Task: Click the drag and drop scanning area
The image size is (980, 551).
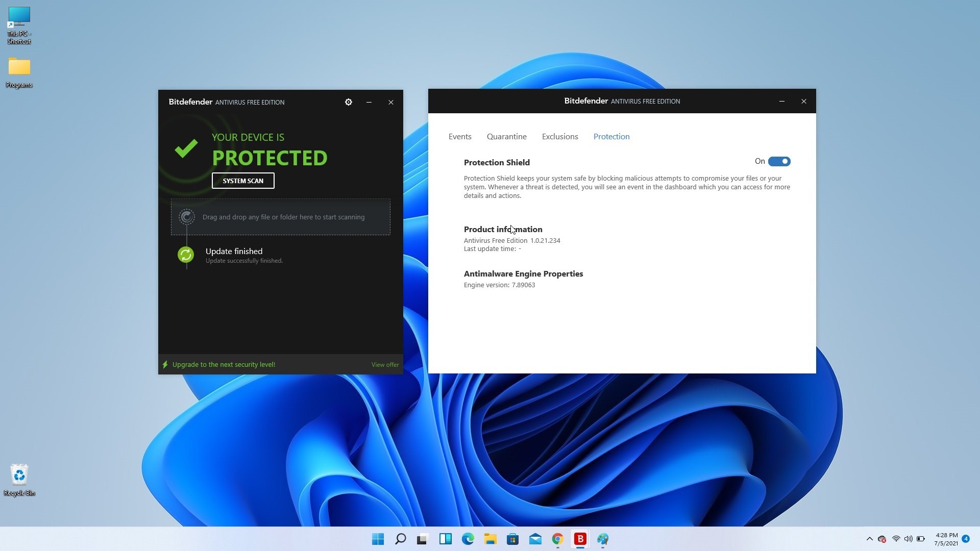Action: click(281, 217)
